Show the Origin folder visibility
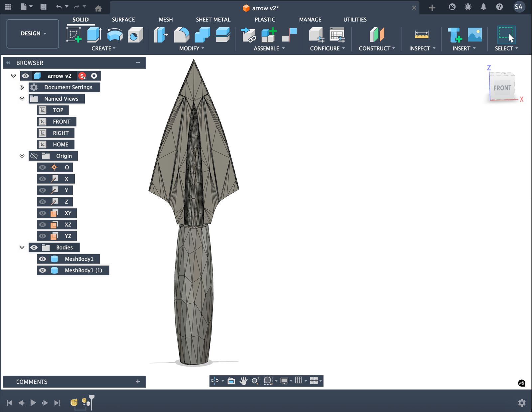 34,156
